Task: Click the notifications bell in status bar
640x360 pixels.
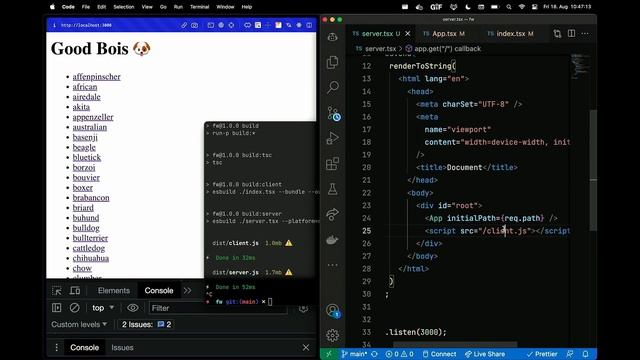Action: (586, 354)
